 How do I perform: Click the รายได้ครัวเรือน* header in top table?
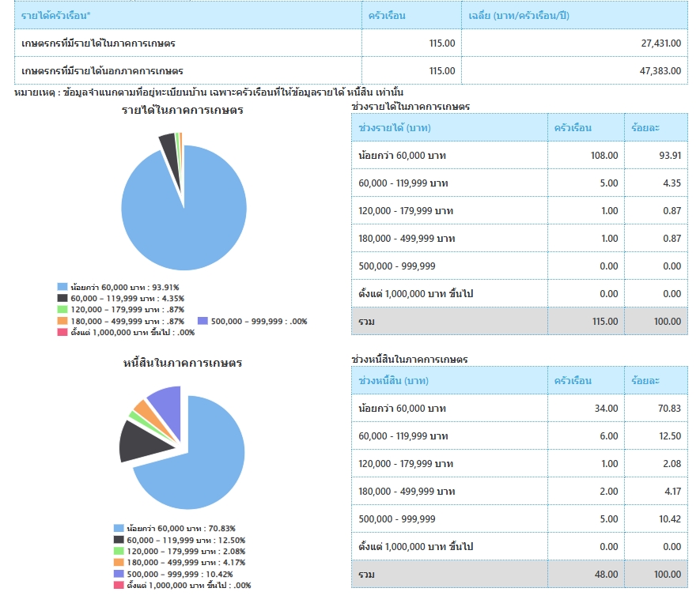55,15
